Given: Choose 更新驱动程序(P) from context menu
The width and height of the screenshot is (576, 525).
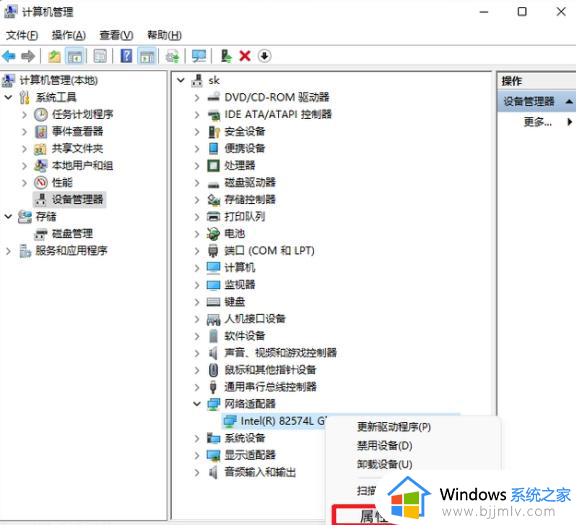Looking at the screenshot, I should (x=394, y=427).
